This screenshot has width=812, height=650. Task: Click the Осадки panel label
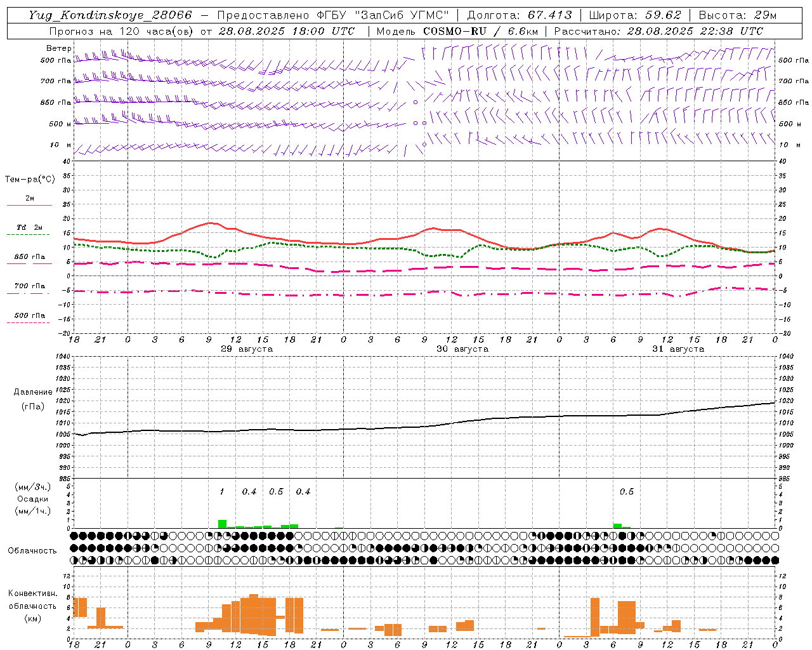(x=33, y=499)
